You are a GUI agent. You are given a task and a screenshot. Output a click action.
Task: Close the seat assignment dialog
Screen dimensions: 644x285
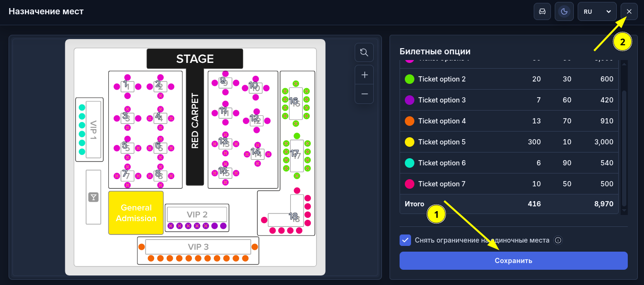(x=629, y=11)
